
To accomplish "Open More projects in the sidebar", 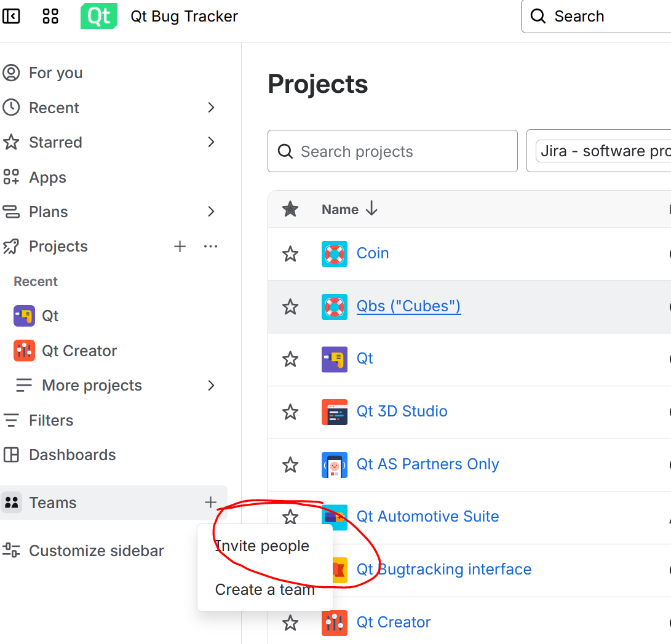I will pyautogui.click(x=92, y=386).
